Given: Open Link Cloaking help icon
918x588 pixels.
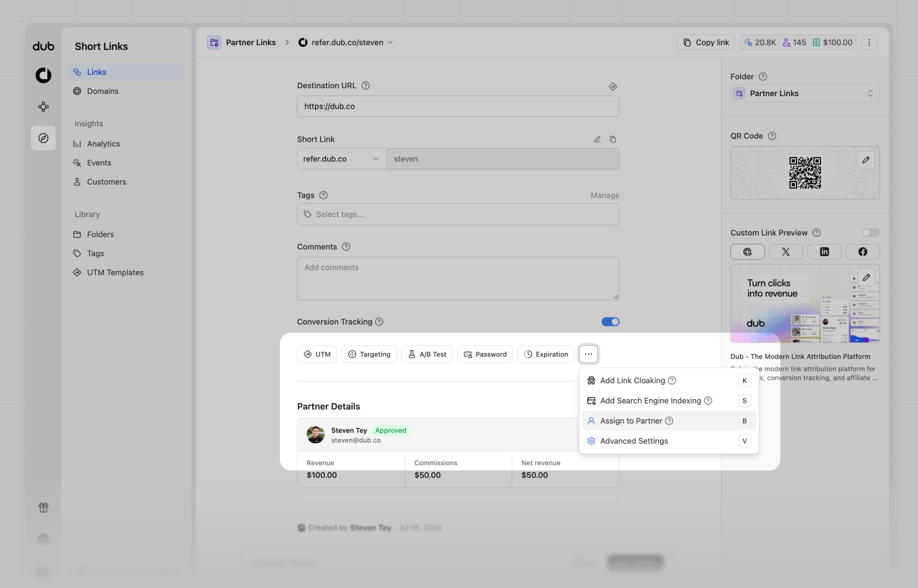Looking at the screenshot, I should [x=672, y=381].
